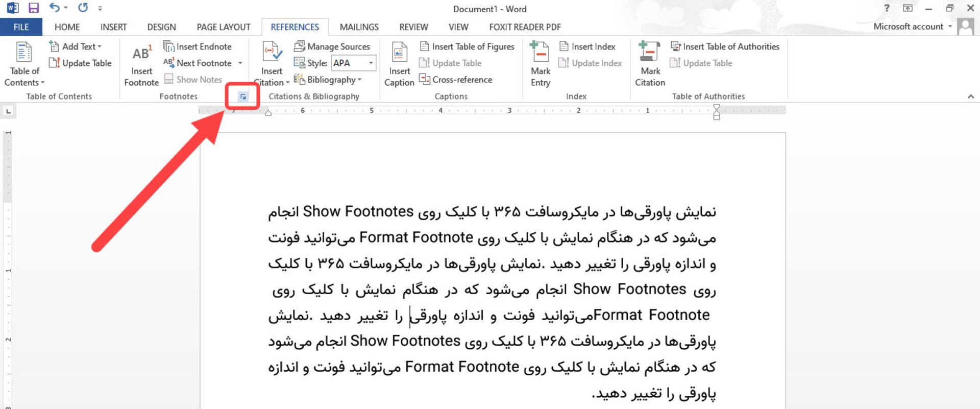This screenshot has height=409, width=980.
Task: Click the Redo/Repeat icon
Action: pos(83,8)
